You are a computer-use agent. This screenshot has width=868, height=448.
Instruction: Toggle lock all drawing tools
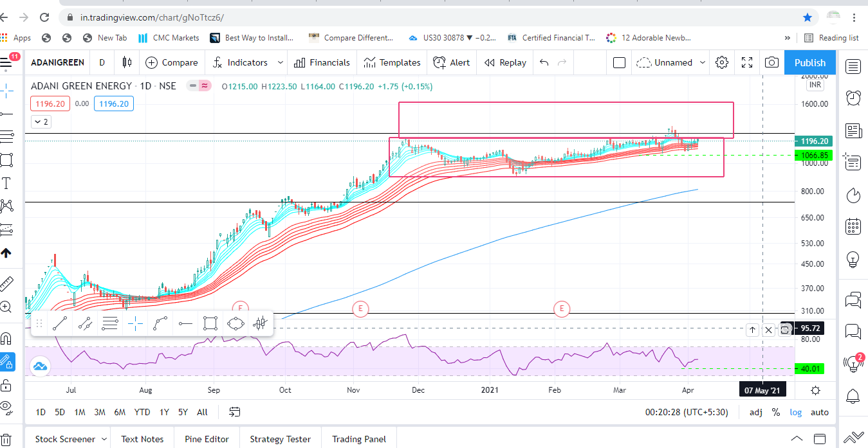coord(6,385)
